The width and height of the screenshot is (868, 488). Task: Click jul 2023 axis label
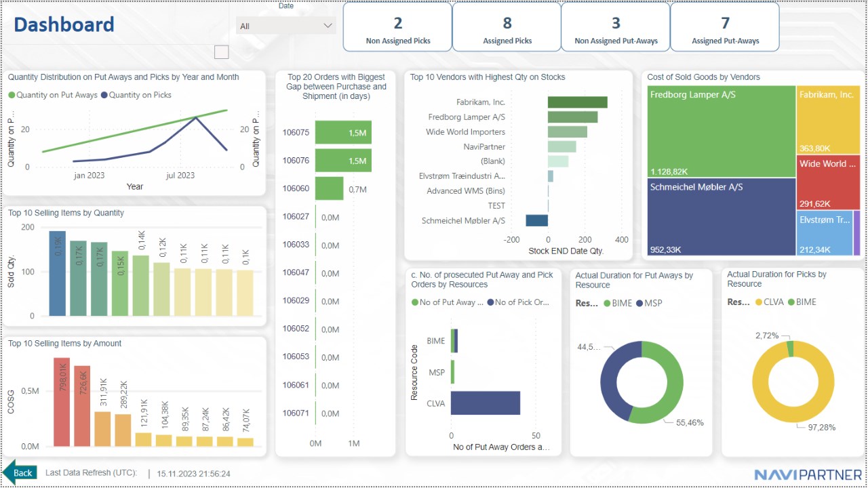point(180,176)
